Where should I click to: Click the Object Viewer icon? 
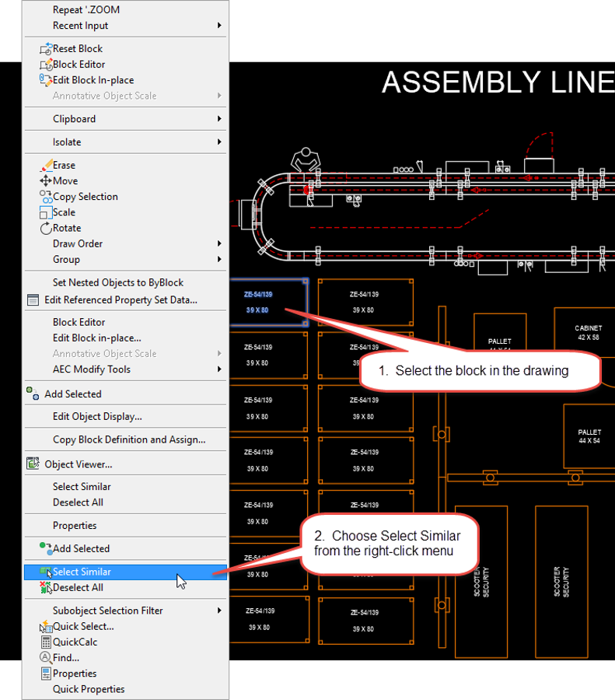33,464
